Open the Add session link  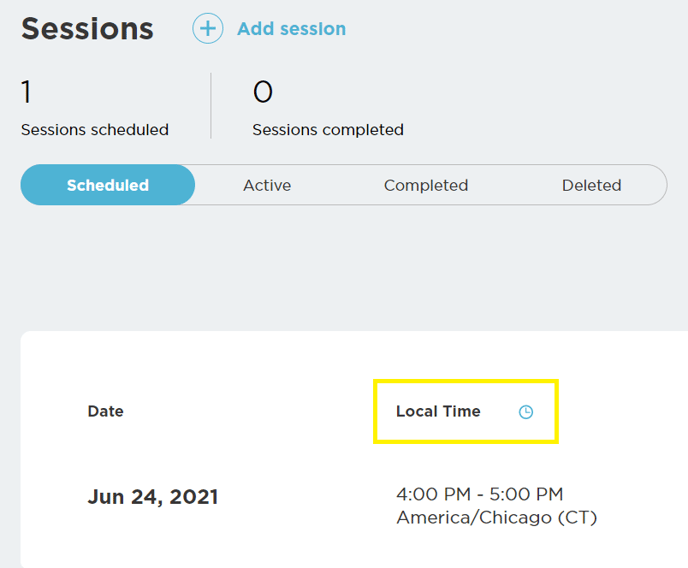291,29
